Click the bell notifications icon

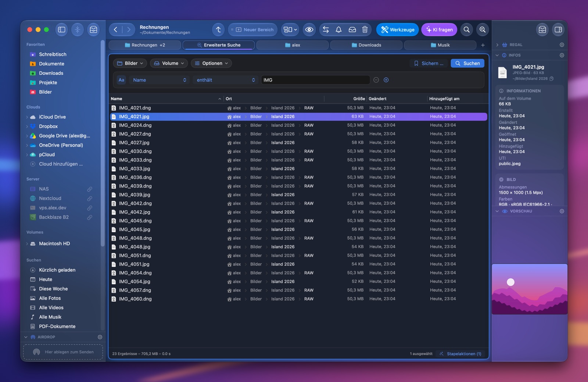pyautogui.click(x=339, y=30)
